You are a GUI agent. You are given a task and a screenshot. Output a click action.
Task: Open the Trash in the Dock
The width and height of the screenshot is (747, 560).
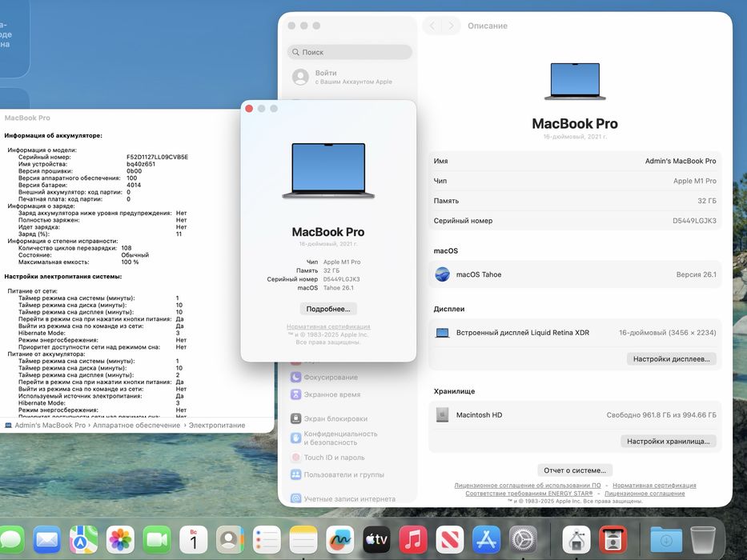tap(703, 540)
